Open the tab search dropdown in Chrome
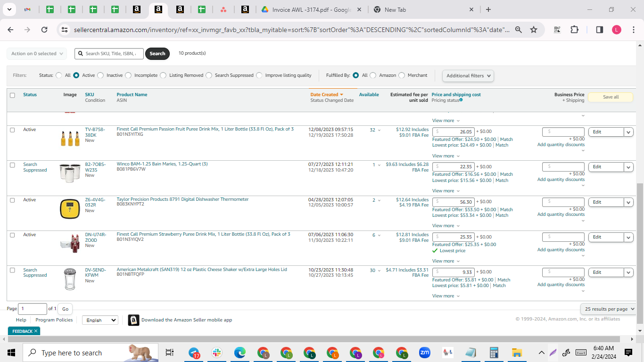This screenshot has width=644, height=362. click(x=10, y=9)
